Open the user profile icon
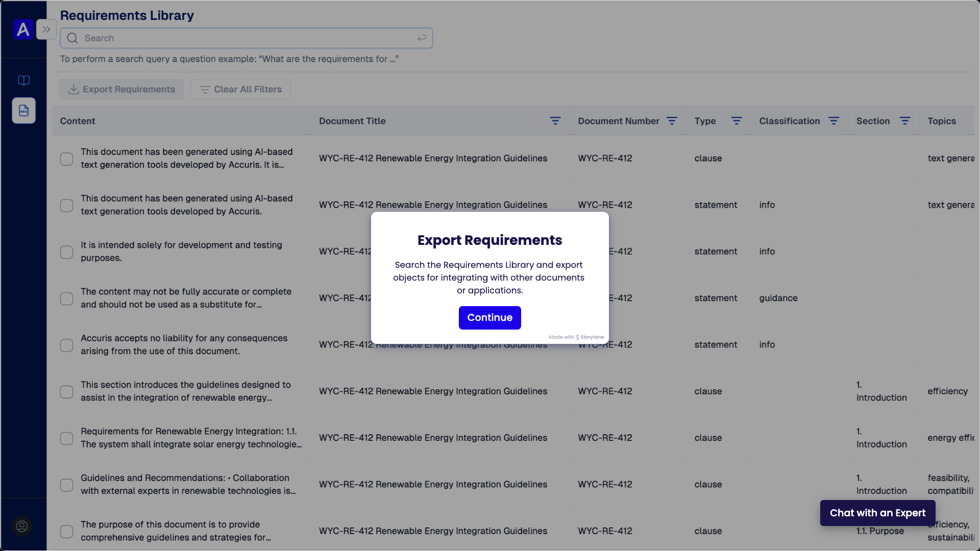 pyautogui.click(x=22, y=526)
